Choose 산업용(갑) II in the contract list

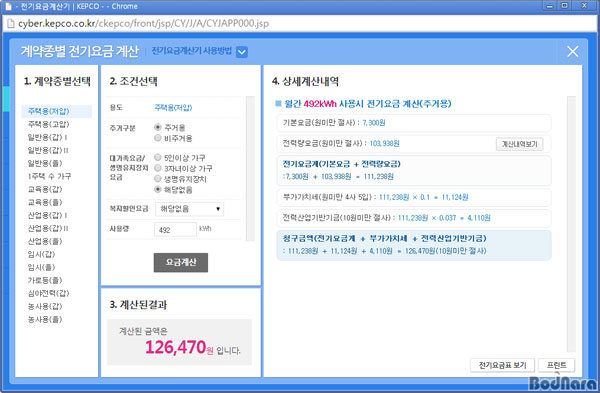click(x=48, y=228)
